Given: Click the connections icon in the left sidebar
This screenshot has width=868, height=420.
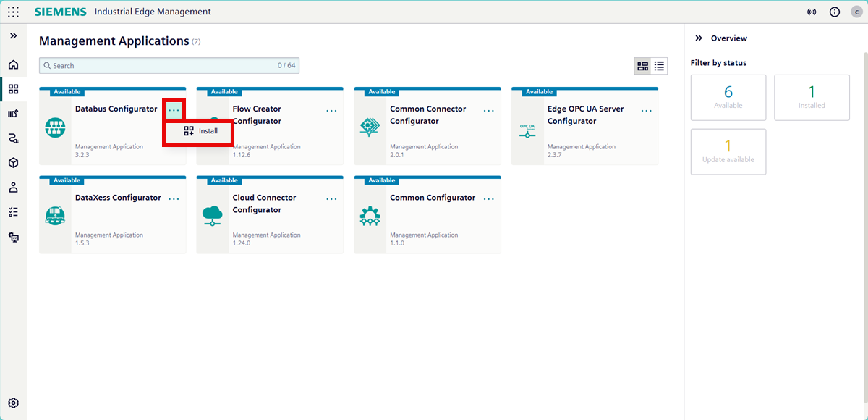Looking at the screenshot, I should [x=13, y=138].
